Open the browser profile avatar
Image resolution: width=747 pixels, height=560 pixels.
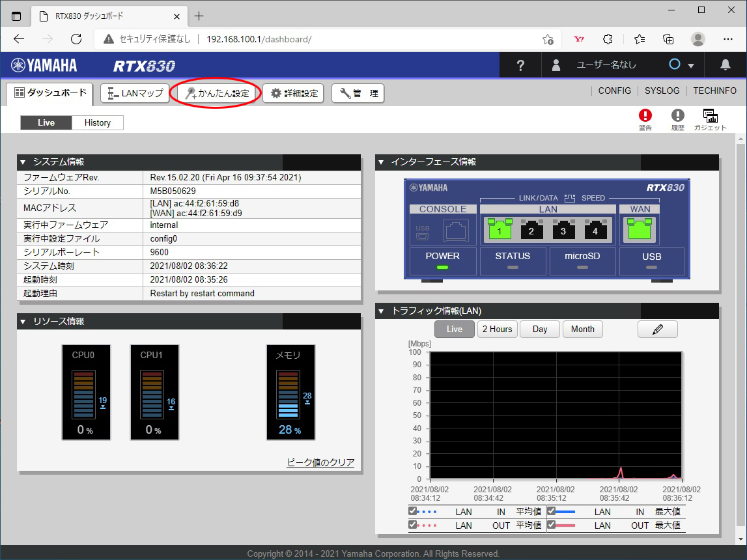698,39
